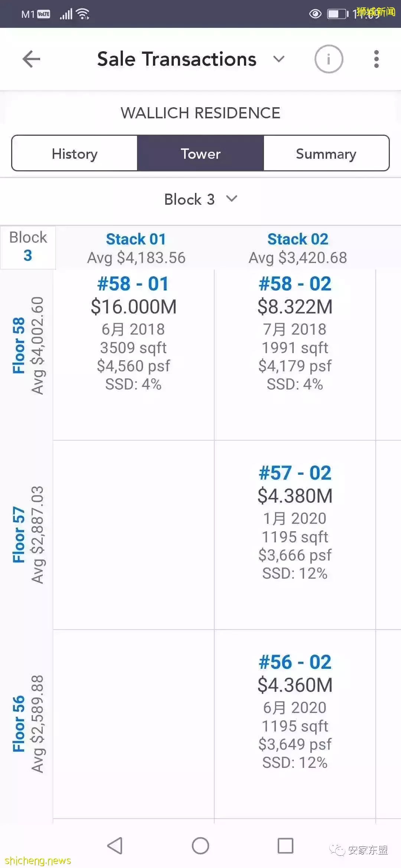Image resolution: width=401 pixels, height=868 pixels.
Task: Select the Tower tab
Action: 200,154
